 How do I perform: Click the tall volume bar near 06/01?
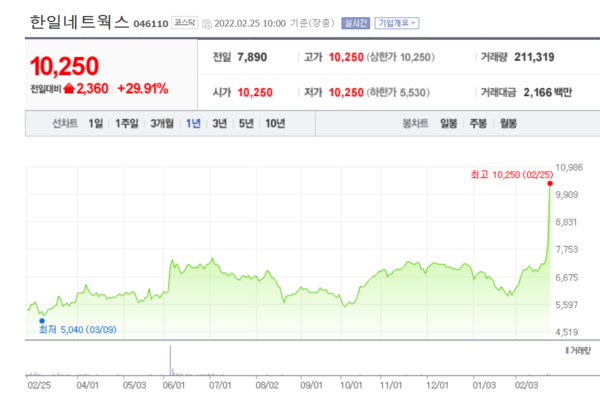pyautogui.click(x=170, y=360)
